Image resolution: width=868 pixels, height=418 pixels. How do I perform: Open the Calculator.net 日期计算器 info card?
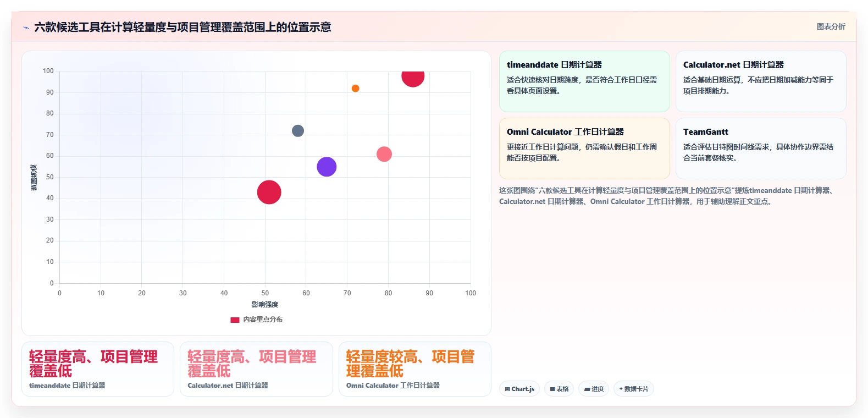tap(761, 81)
